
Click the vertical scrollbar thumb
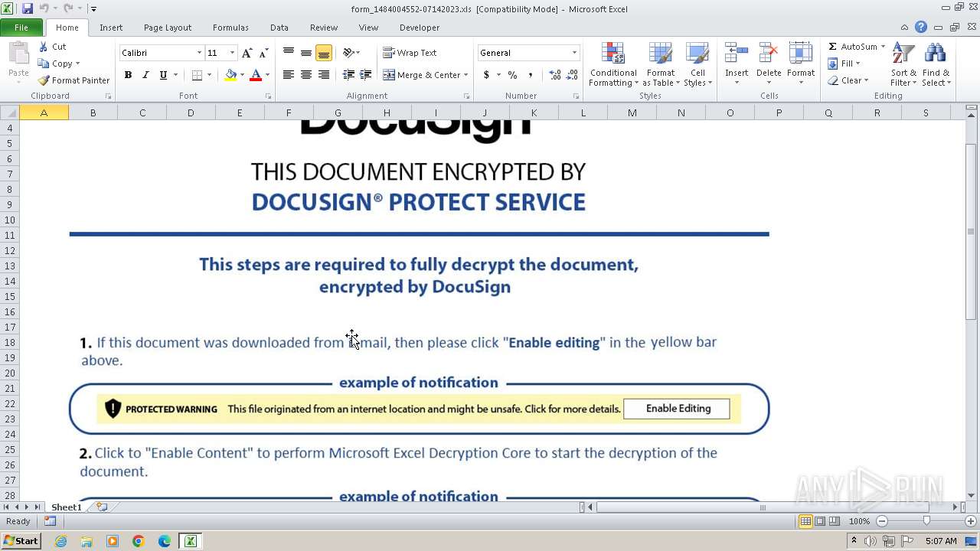(971, 232)
